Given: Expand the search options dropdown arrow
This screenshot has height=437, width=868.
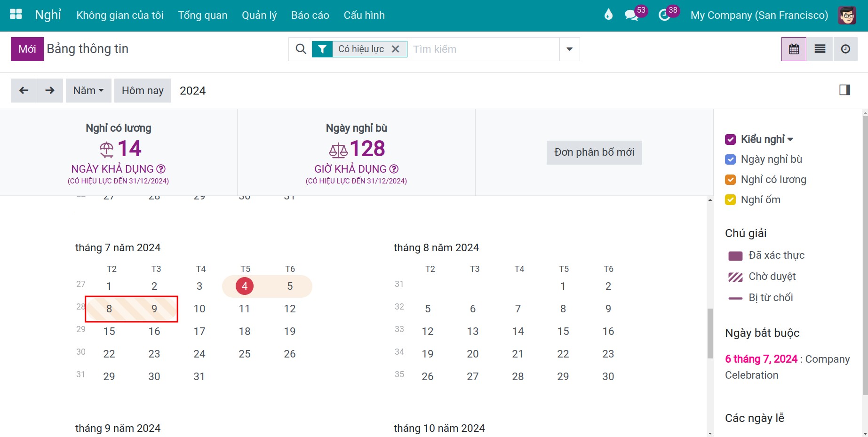Looking at the screenshot, I should 569,49.
